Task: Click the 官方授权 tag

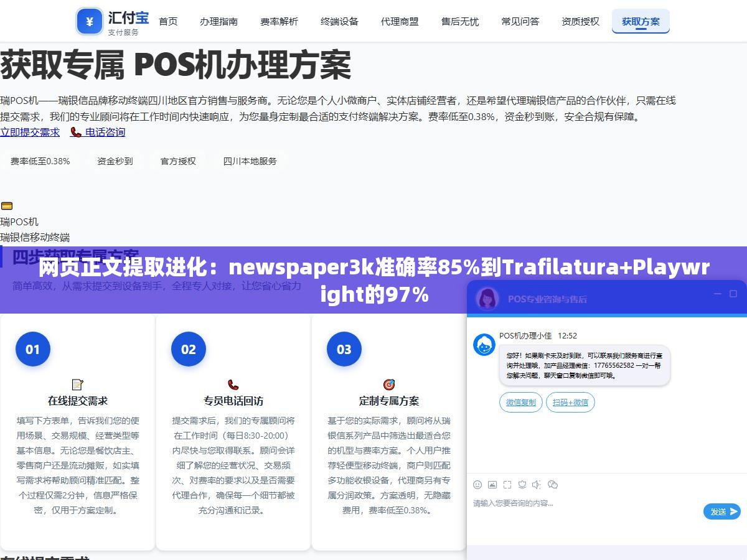Action: pyautogui.click(x=179, y=161)
